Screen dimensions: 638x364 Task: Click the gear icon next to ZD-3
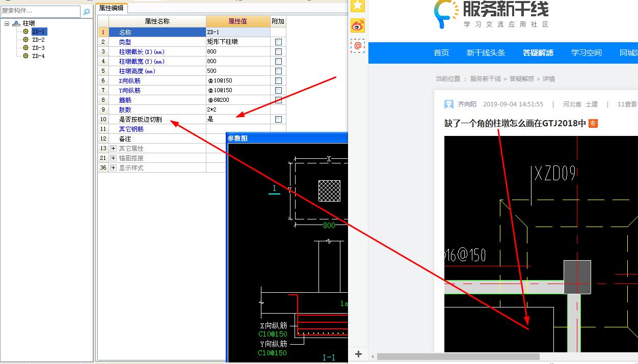(26, 48)
